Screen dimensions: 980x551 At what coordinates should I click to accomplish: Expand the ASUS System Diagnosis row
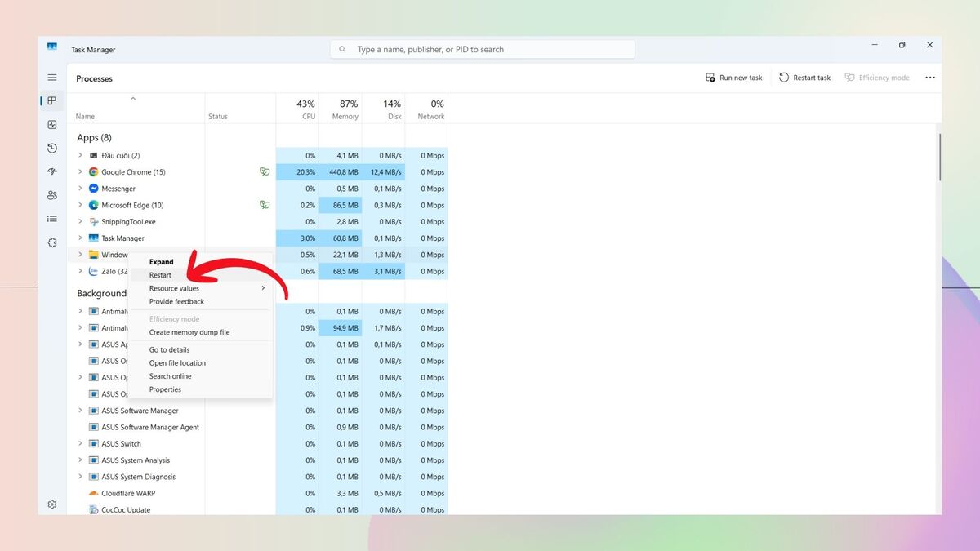click(x=80, y=477)
